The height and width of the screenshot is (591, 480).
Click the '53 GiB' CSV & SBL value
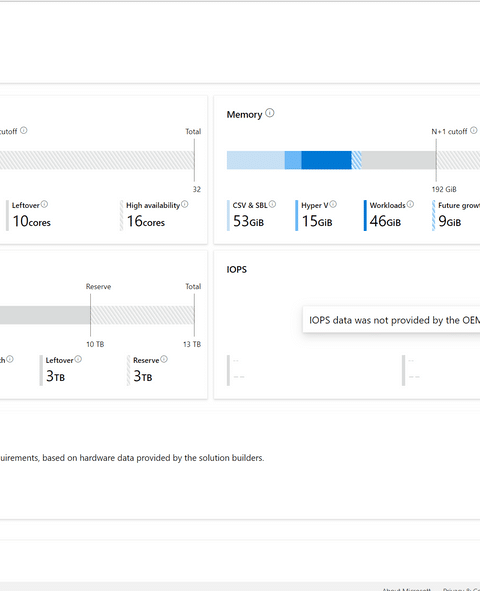tap(248, 221)
